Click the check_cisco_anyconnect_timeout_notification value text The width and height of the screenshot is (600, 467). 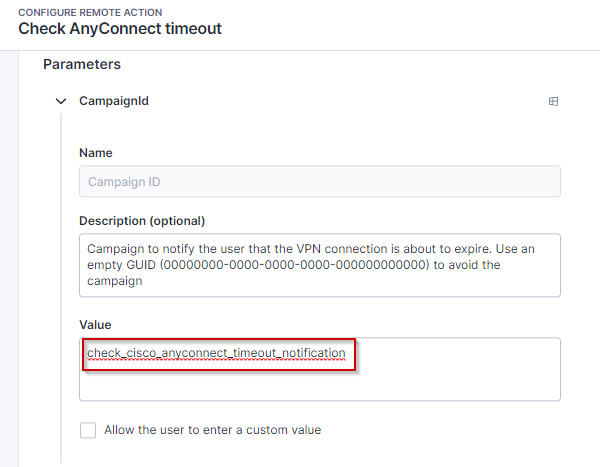216,353
